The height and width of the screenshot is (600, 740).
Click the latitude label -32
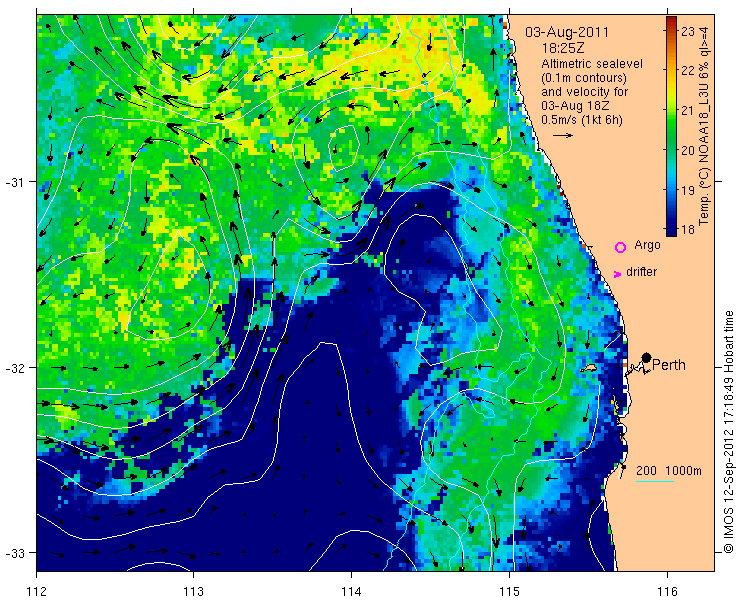pos(16,367)
